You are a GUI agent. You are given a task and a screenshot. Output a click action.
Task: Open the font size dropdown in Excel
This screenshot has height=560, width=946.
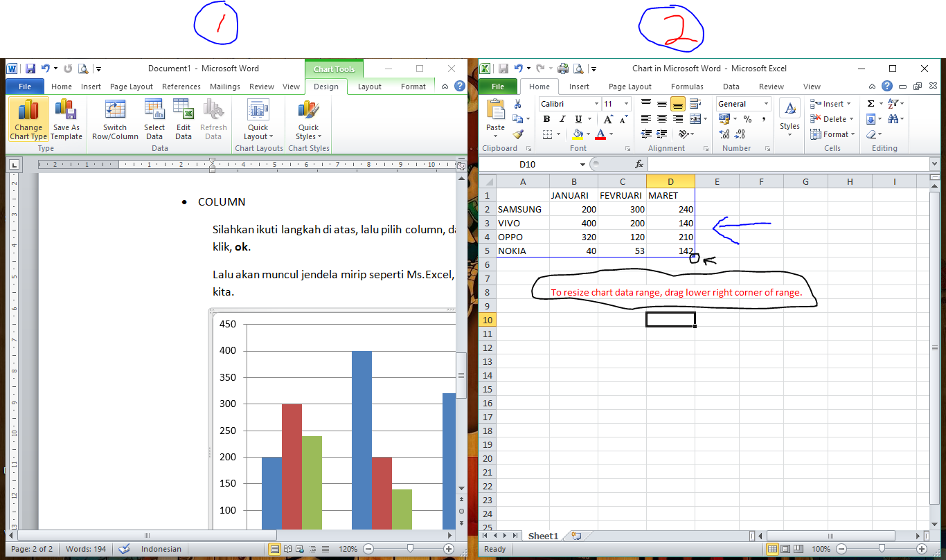pos(627,102)
